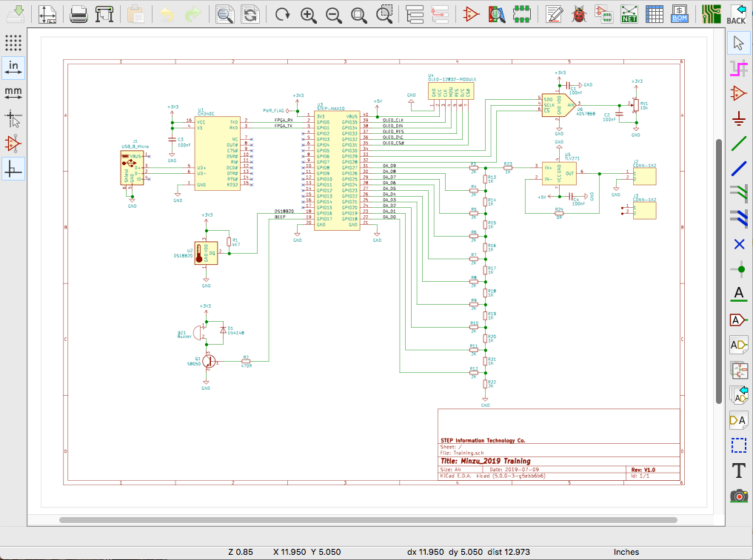Generate bill of materials

coord(680,14)
